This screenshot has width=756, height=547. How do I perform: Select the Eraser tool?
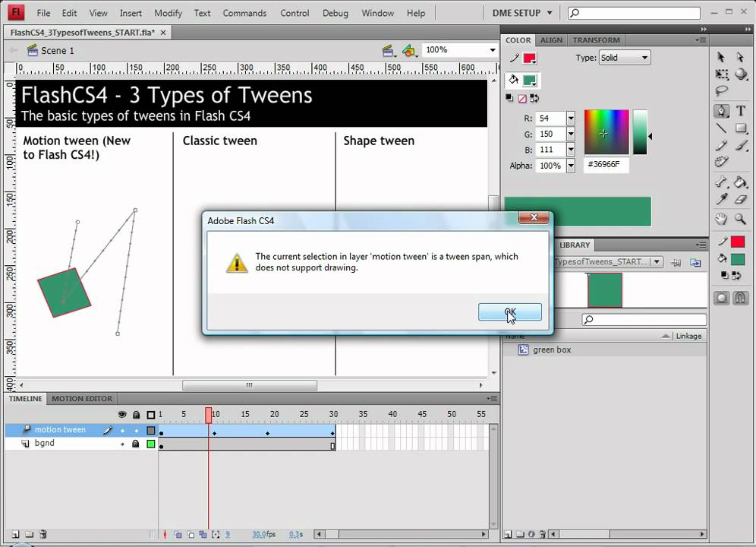741,199
